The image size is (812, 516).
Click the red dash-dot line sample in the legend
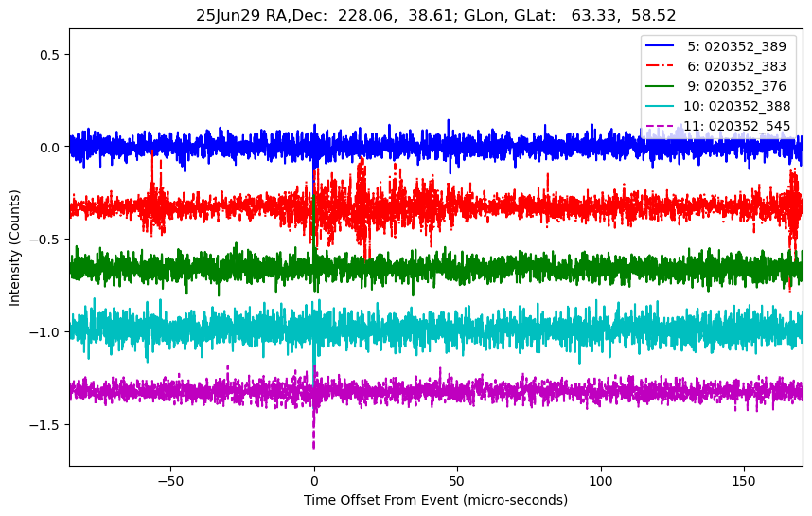(x=660, y=65)
